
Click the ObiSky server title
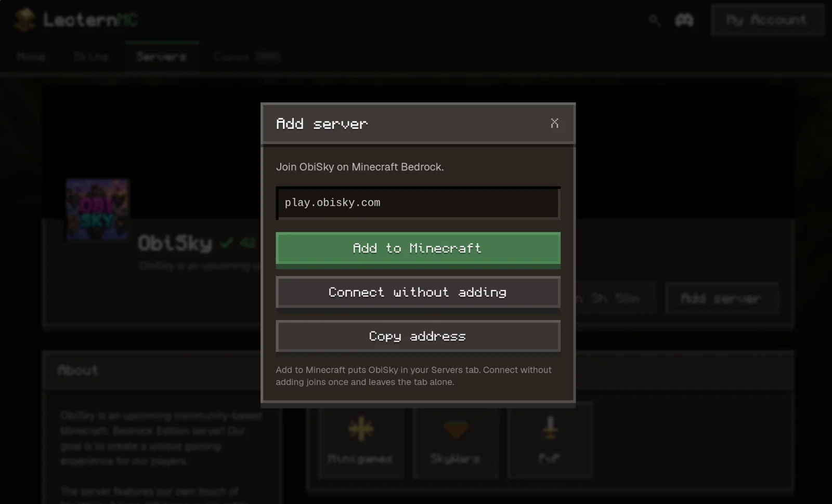click(175, 243)
